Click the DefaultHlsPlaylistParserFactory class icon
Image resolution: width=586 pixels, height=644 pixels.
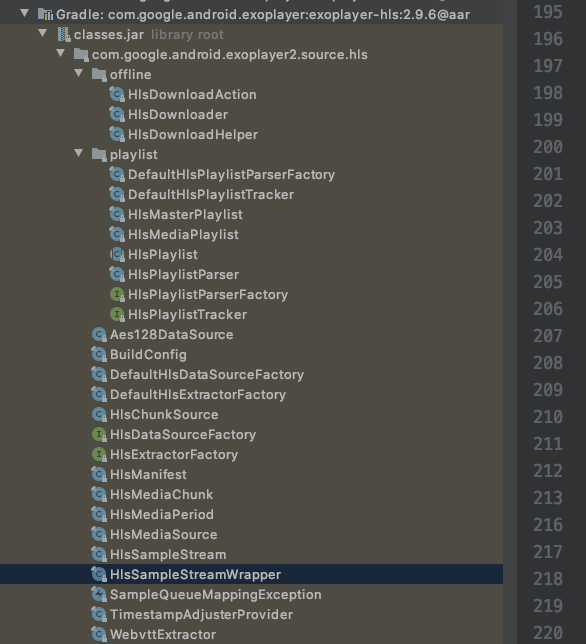click(117, 175)
